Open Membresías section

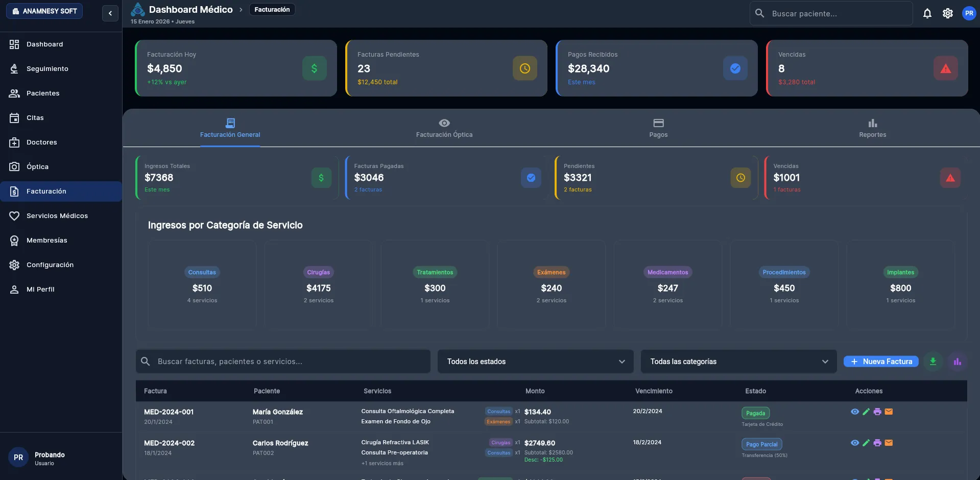pos(61,241)
